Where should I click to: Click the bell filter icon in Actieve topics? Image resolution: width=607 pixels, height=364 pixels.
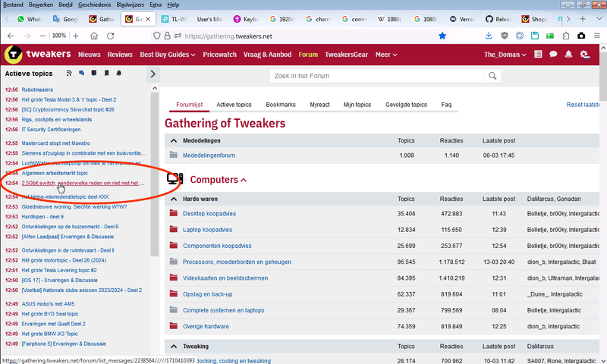(119, 73)
